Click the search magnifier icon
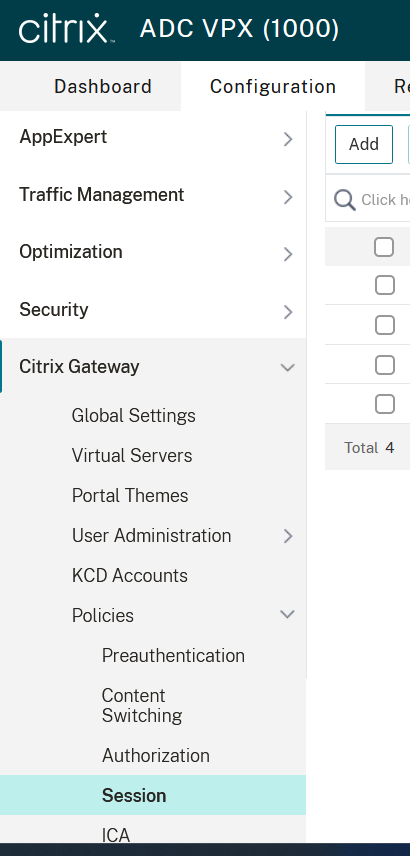The height and width of the screenshot is (856, 410). click(344, 200)
